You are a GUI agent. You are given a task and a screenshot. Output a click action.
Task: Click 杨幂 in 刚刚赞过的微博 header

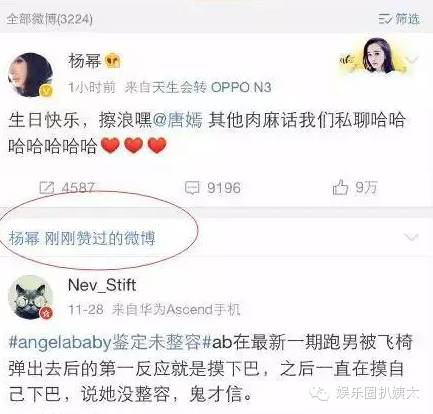coord(24,238)
